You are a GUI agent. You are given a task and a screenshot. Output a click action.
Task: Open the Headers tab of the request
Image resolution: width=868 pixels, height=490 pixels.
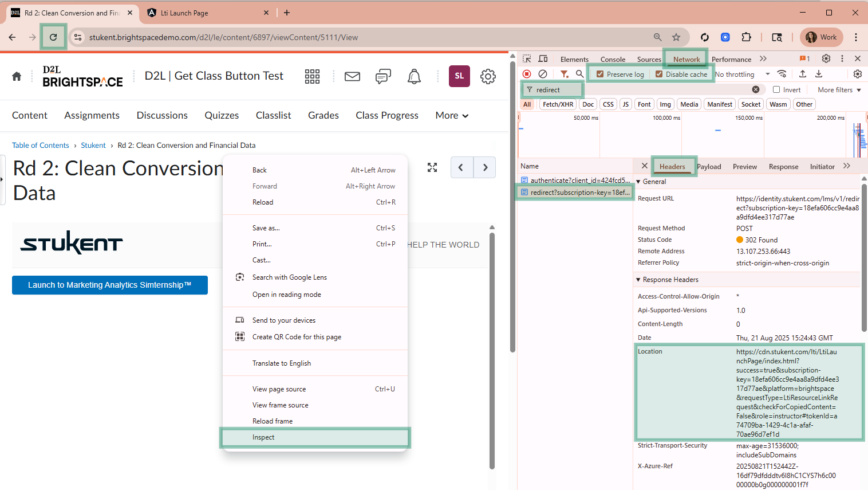pos(672,167)
